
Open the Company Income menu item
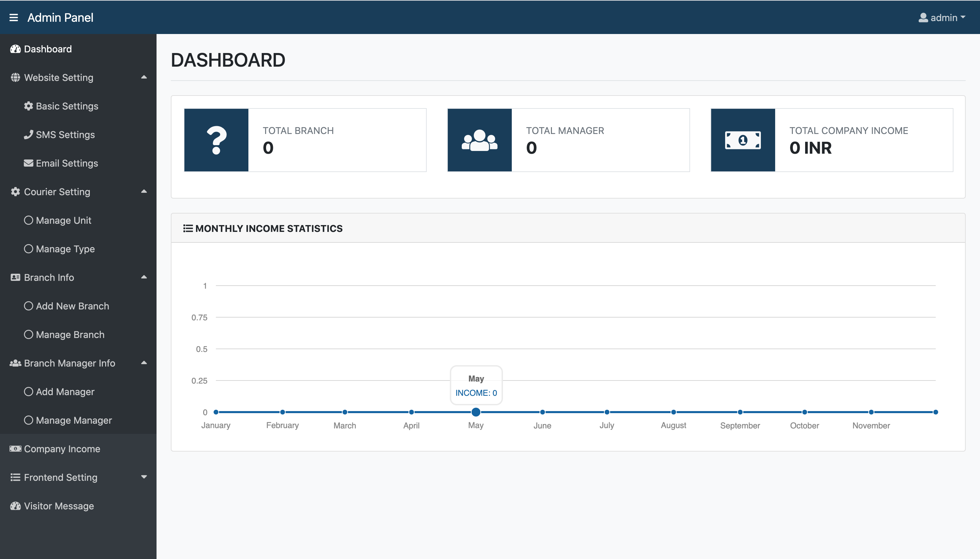[62, 449]
